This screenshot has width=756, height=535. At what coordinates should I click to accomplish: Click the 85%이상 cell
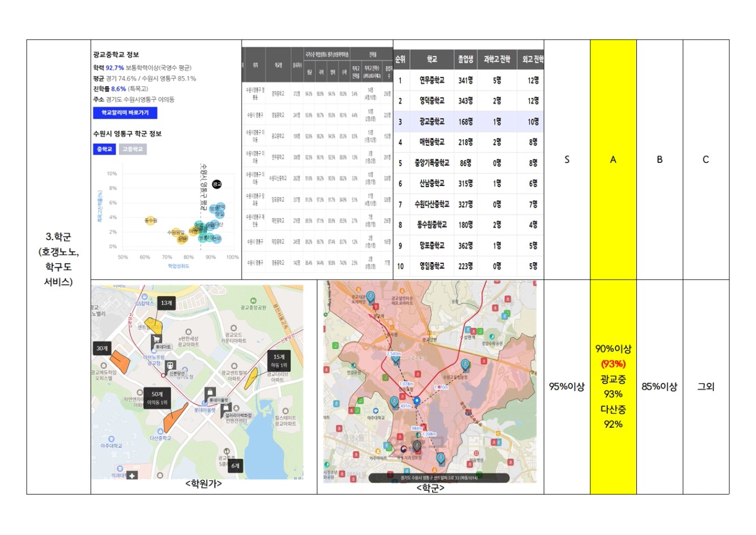click(x=660, y=387)
